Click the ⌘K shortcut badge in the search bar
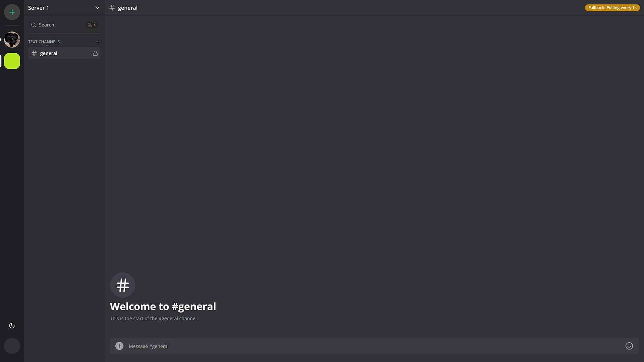Screen dimensions: 644x362 [92, 24]
